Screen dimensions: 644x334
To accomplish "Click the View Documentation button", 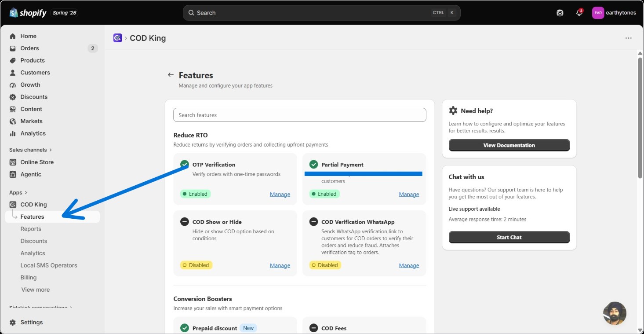I will [x=509, y=145].
